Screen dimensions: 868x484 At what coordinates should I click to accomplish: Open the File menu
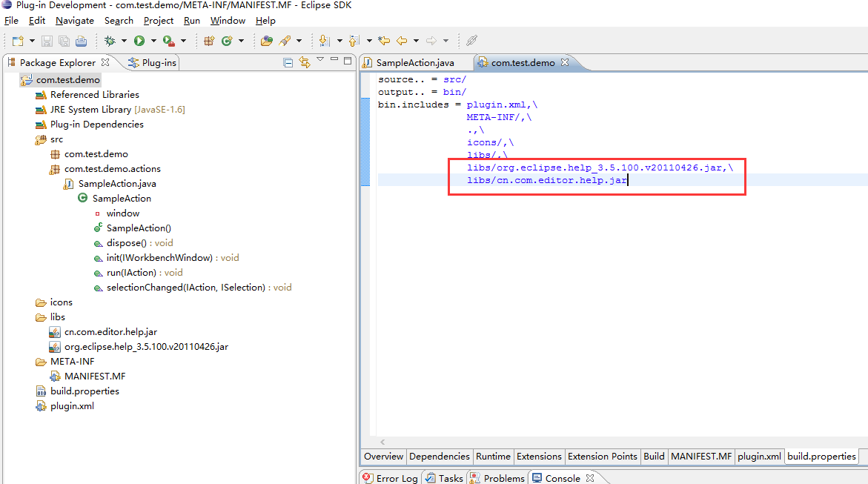coord(11,21)
